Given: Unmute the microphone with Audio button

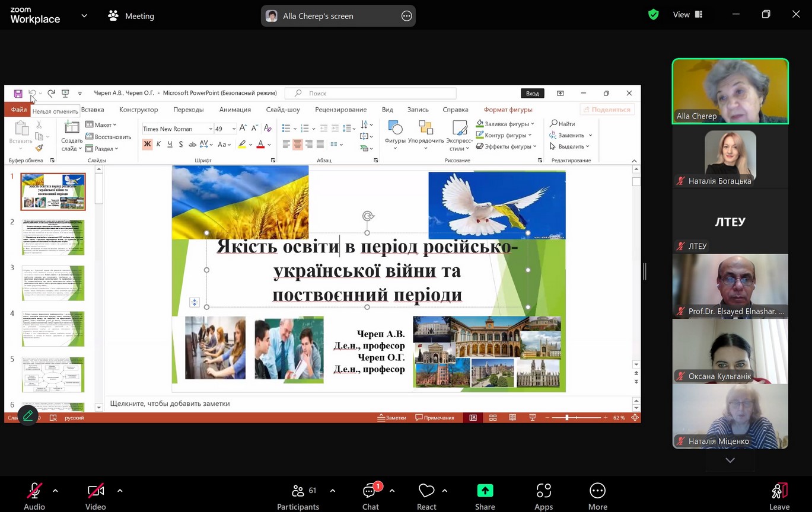Looking at the screenshot, I should point(34,491).
